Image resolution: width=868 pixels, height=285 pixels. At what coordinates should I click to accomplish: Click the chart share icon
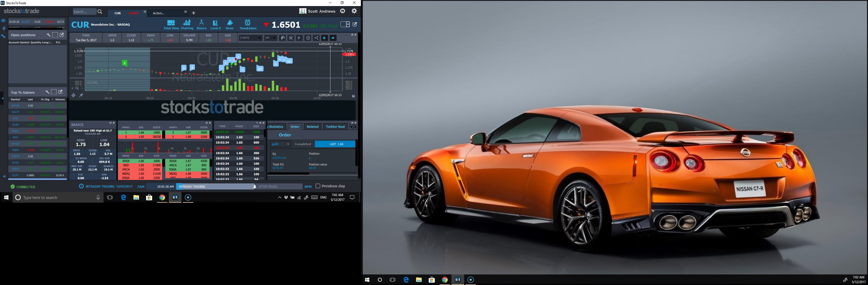316,38
